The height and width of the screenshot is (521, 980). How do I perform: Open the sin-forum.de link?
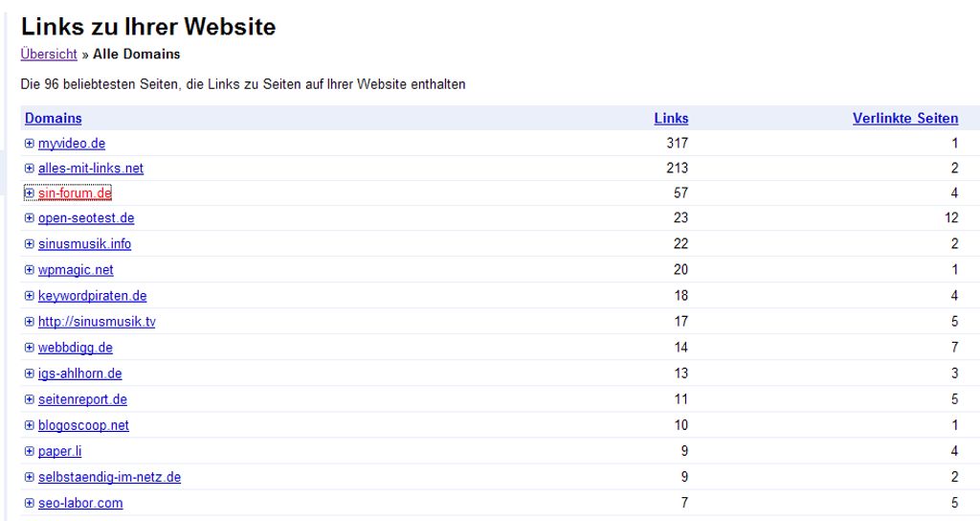click(75, 193)
